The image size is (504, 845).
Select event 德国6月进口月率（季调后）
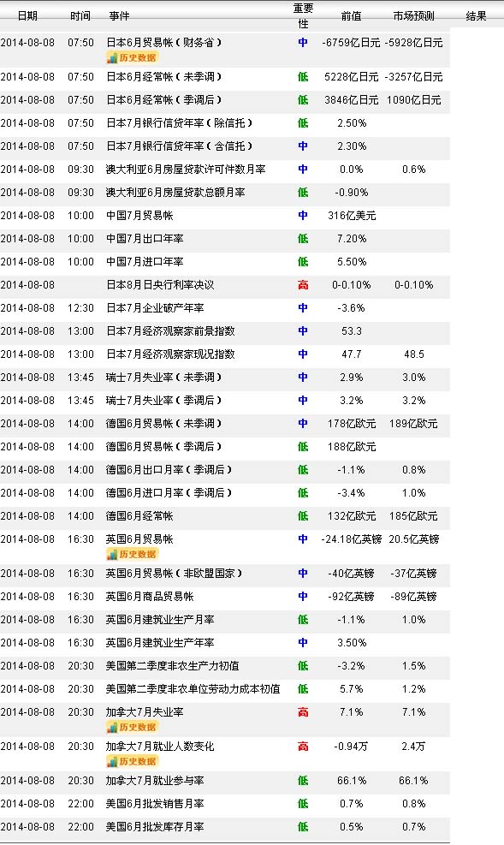[169, 494]
